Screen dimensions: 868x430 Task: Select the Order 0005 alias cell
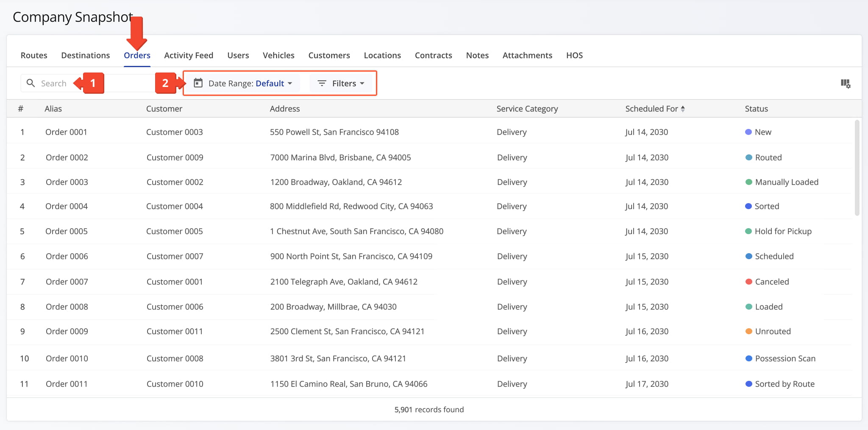(x=67, y=231)
